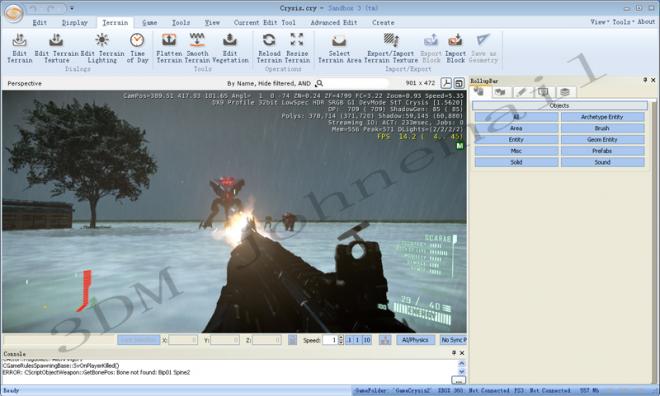
Task: Expand the quick access toolbar dropdown arrow
Action: 72,8
